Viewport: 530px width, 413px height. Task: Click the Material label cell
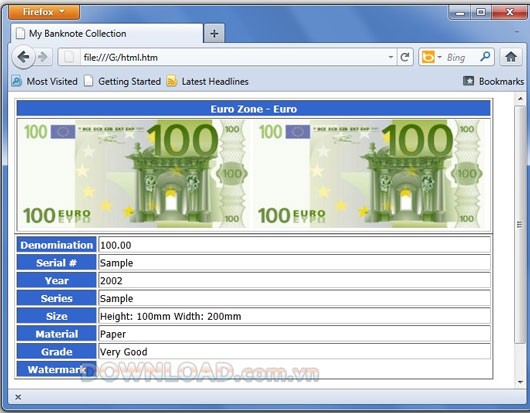tap(56, 334)
